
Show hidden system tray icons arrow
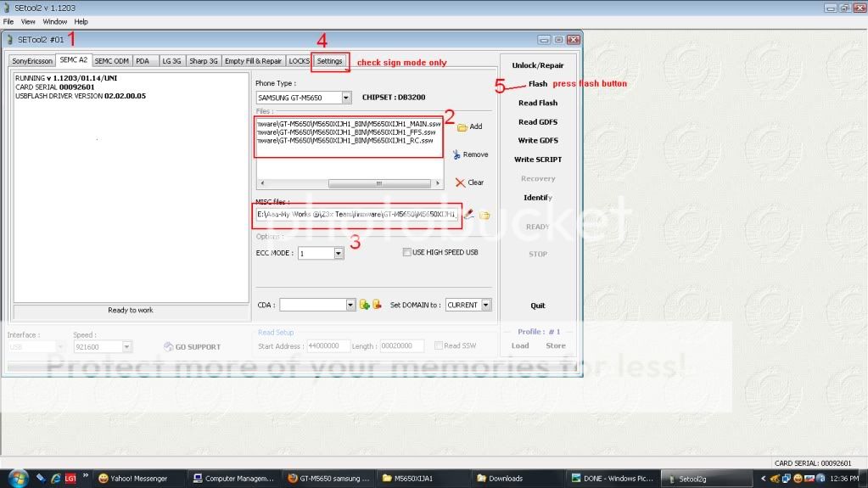pyautogui.click(x=764, y=479)
